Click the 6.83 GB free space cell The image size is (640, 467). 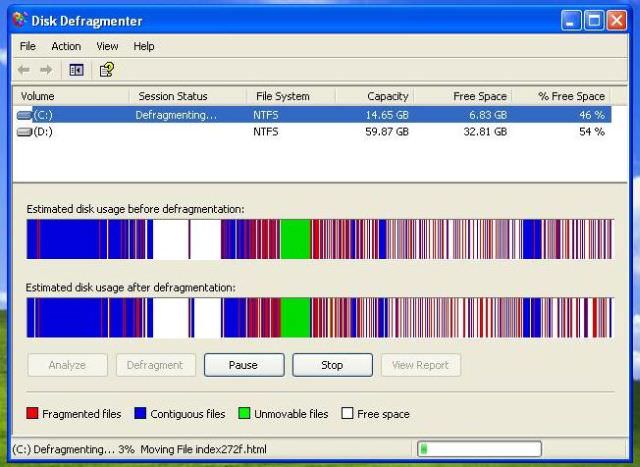(488, 115)
